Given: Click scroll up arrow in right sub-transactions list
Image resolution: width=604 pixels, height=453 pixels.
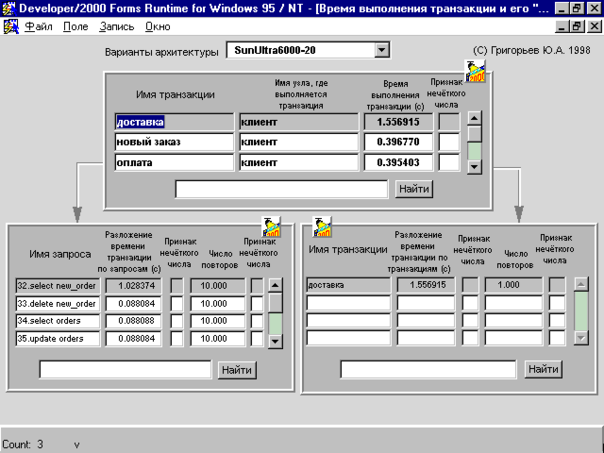Looking at the screenshot, I should pyautogui.click(x=581, y=284).
